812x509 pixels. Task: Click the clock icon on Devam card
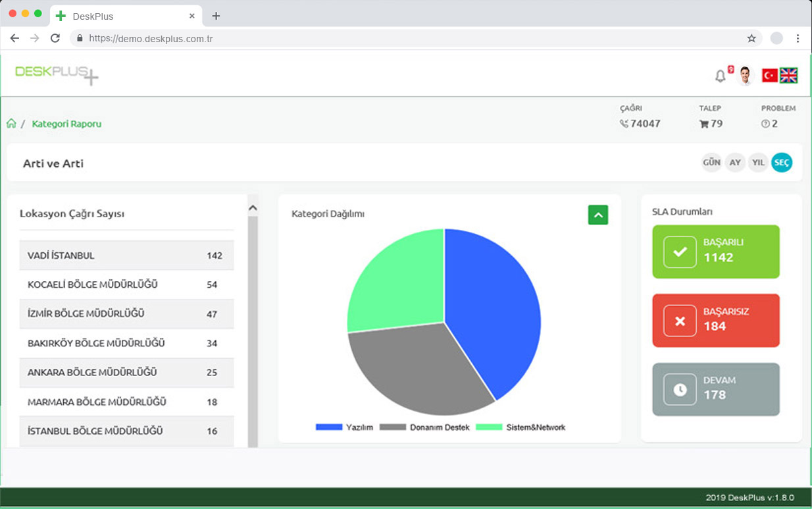[680, 390]
